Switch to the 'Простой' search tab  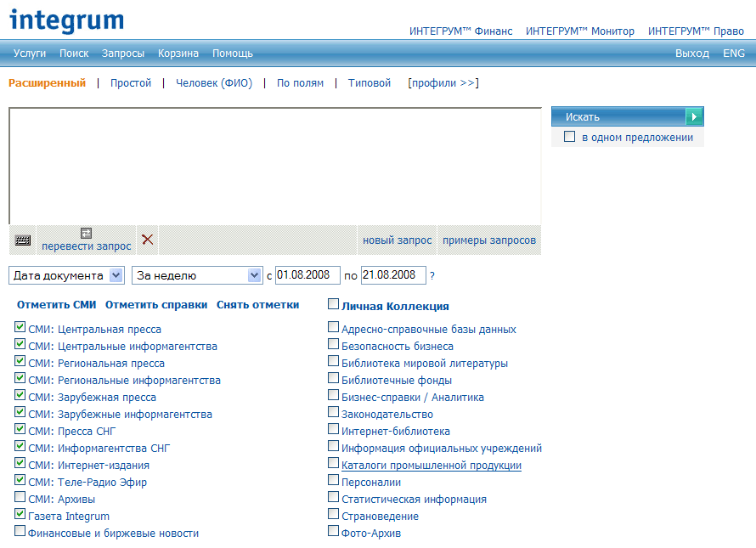[131, 83]
